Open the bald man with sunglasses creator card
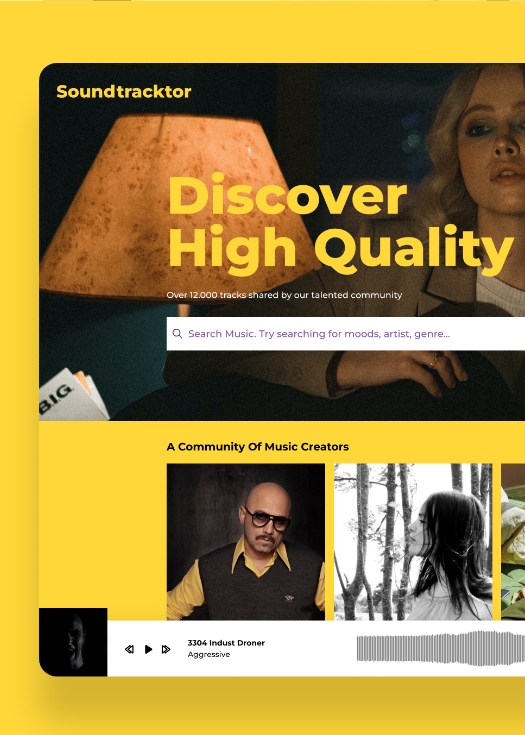Viewport: 525px width, 735px height. click(246, 541)
